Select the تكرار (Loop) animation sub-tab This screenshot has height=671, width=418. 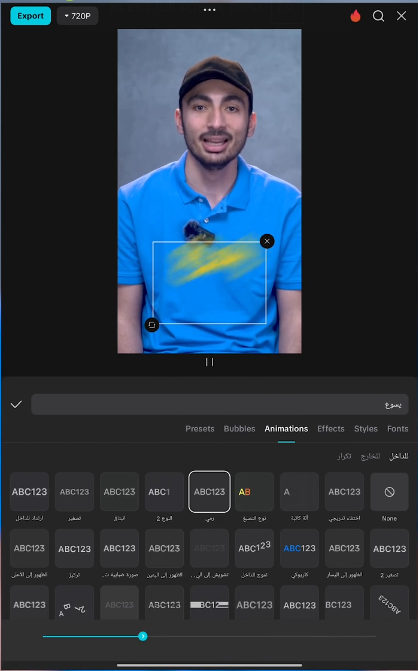point(344,457)
